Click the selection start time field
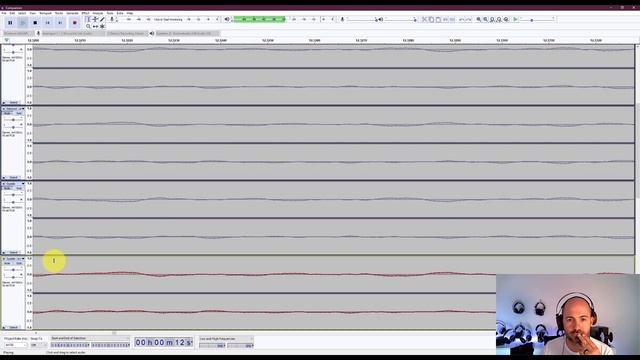Image resolution: width=640 pixels, height=360 pixels. coord(70,345)
